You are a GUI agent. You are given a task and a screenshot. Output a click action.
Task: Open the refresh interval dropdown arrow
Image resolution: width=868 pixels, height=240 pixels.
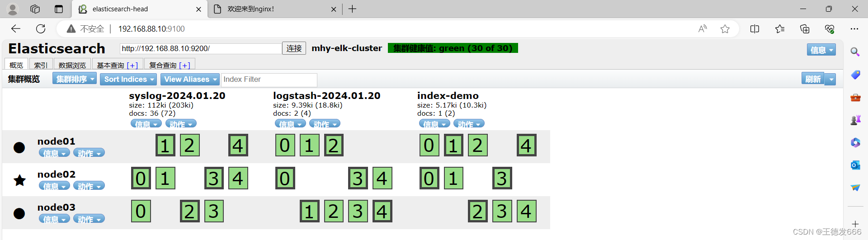click(x=830, y=79)
